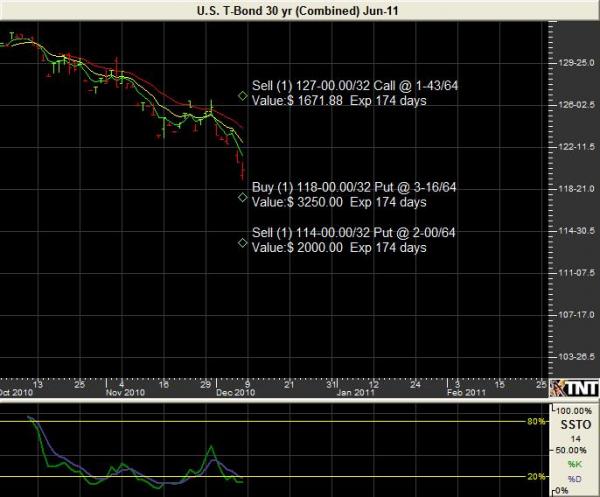Click the 129-25.0 price axis label
This screenshot has height=497, width=600.
(x=574, y=62)
